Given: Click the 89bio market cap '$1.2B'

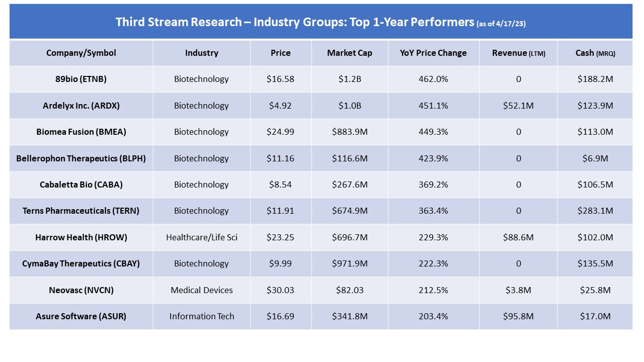Looking at the screenshot, I should point(350,79).
